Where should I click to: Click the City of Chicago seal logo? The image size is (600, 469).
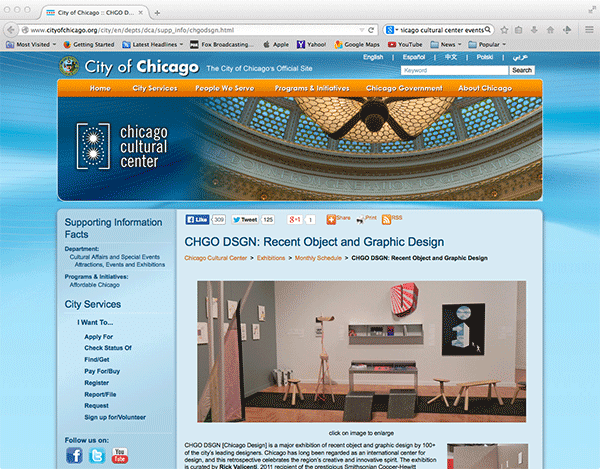[69, 66]
